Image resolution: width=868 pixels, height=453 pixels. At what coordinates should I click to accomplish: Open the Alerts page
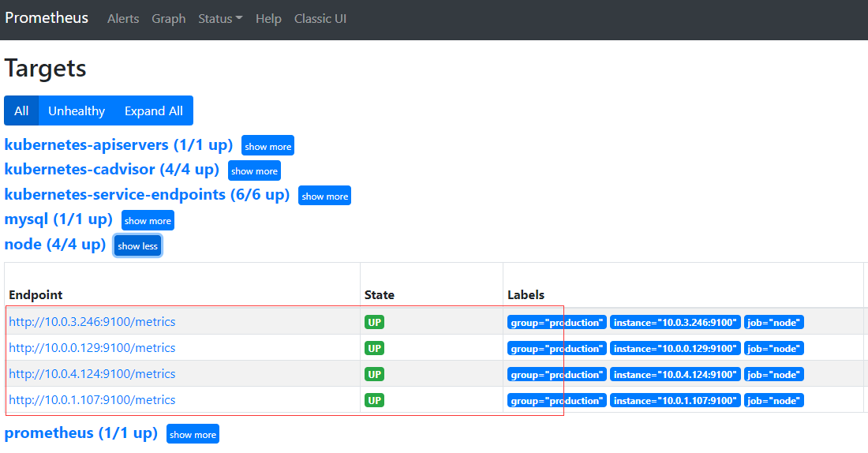tap(123, 19)
